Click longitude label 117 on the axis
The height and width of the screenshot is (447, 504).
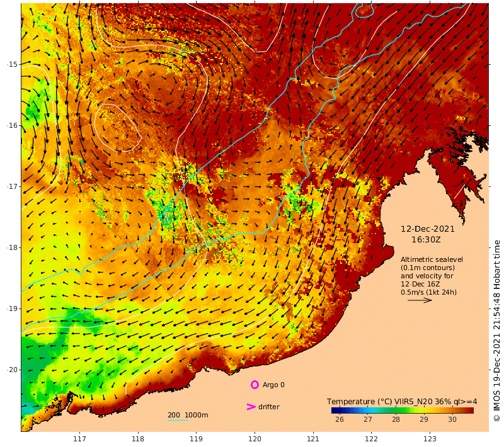(79, 439)
